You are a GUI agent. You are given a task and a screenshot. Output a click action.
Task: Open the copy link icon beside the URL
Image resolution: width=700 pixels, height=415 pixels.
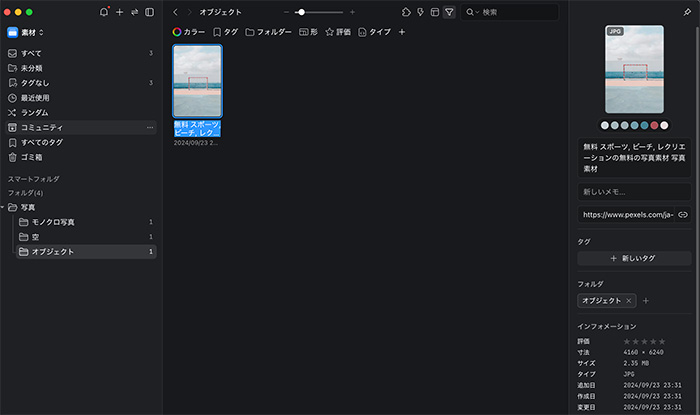[683, 214]
